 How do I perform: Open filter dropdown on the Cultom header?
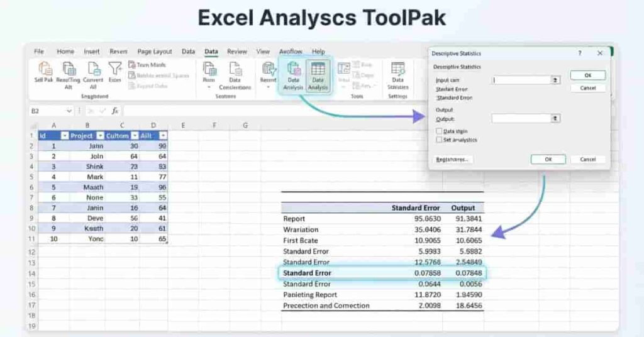tap(135, 135)
